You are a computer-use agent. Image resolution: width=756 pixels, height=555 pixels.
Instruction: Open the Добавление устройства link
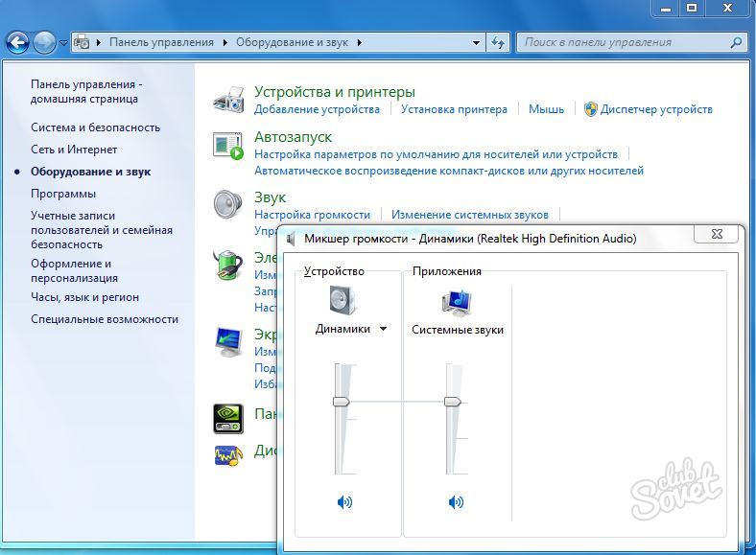[317, 109]
